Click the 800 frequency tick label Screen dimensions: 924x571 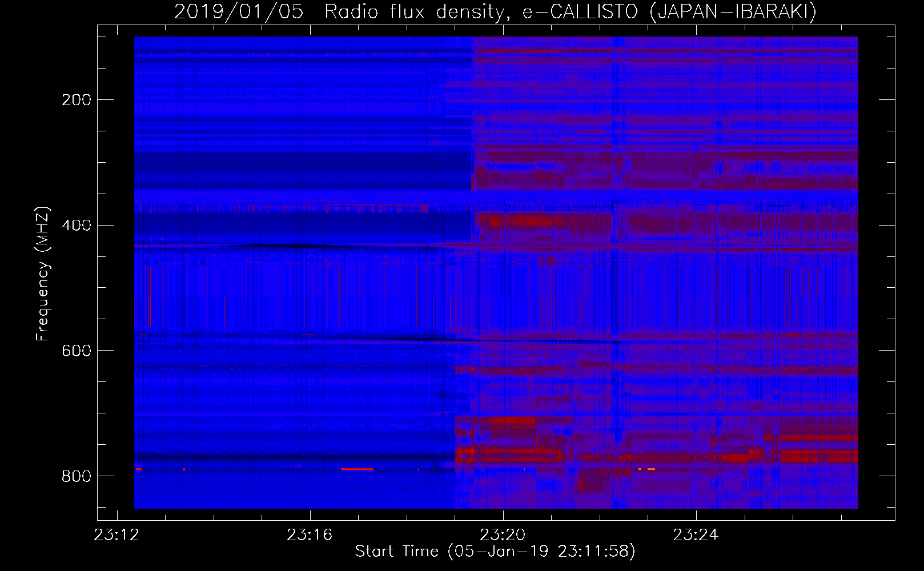[77, 476]
